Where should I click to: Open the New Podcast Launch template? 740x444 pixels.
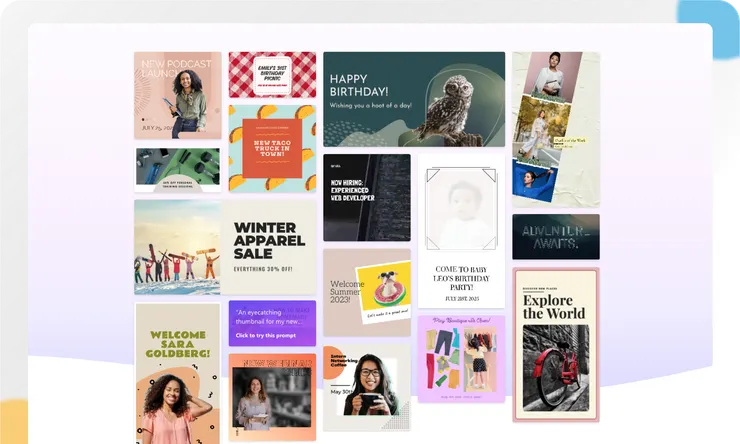(177, 95)
